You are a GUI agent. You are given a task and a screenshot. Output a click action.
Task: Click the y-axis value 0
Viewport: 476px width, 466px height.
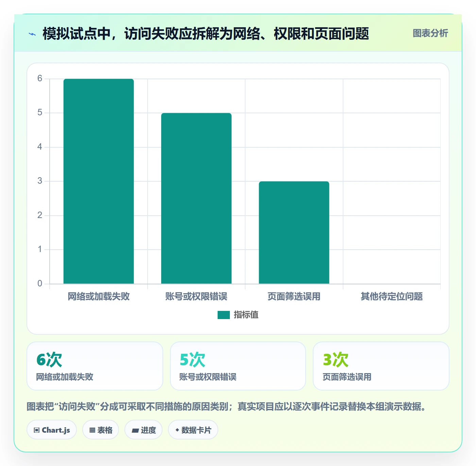[40, 283]
